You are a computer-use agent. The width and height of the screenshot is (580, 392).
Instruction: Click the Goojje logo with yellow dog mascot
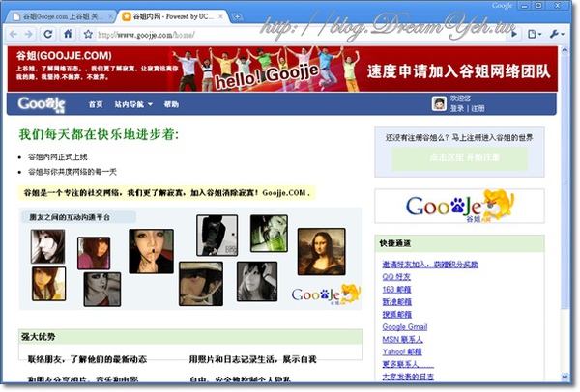point(460,207)
